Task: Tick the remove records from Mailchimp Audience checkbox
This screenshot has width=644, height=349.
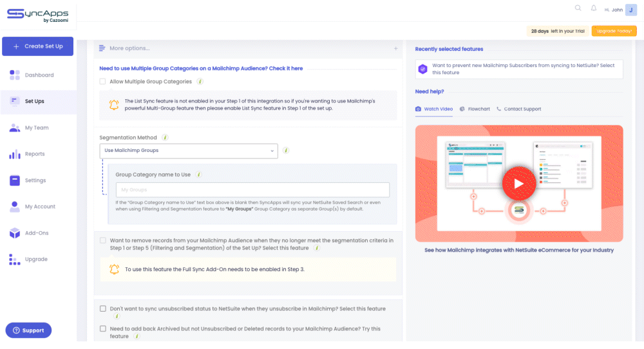Action: click(102, 241)
